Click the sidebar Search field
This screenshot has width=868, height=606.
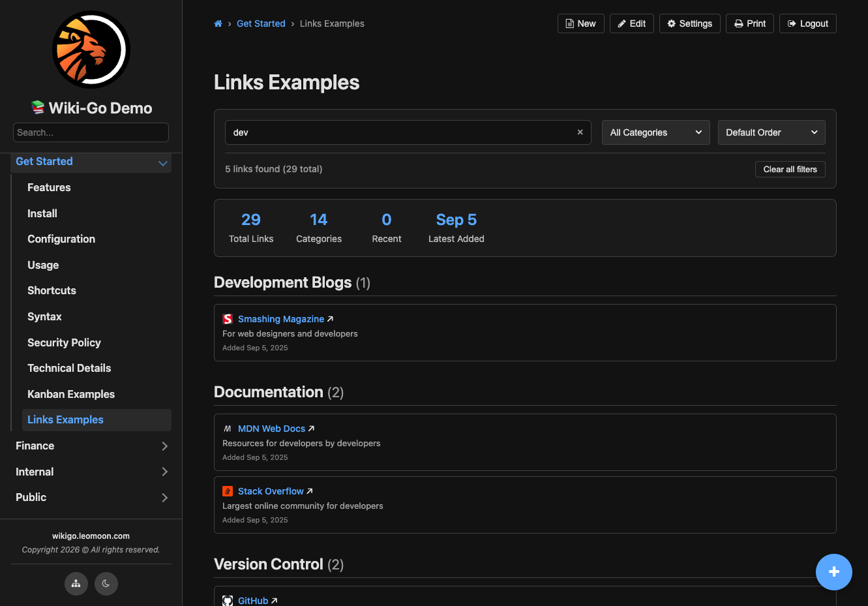pos(91,132)
